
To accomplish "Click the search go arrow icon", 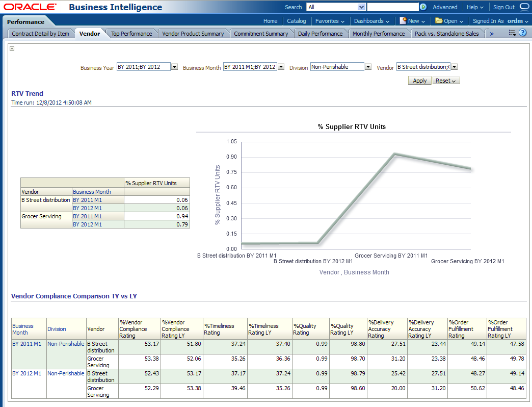I will (x=423, y=7).
